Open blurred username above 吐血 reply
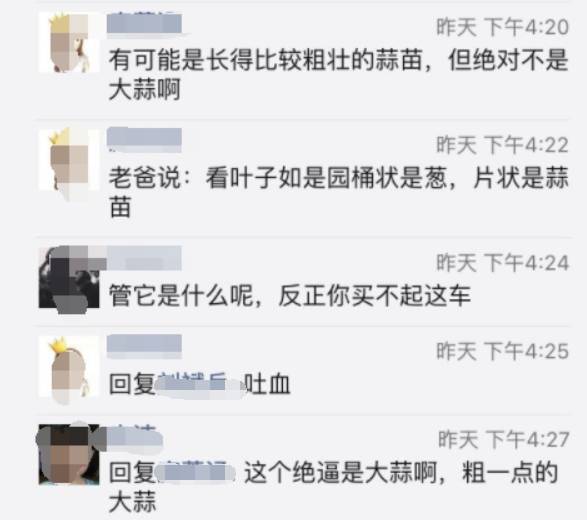The image size is (587, 520). coord(145,346)
